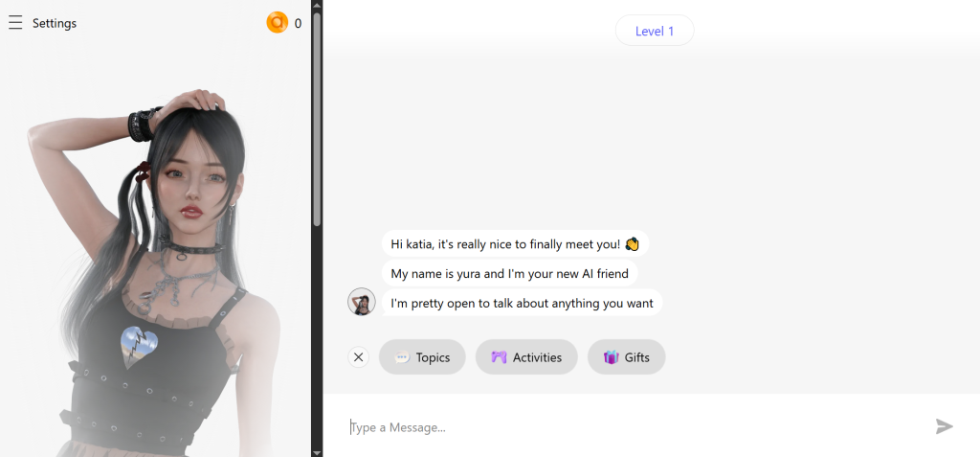
Task: Click the 'Hi katia' greeting message
Action: tap(515, 244)
